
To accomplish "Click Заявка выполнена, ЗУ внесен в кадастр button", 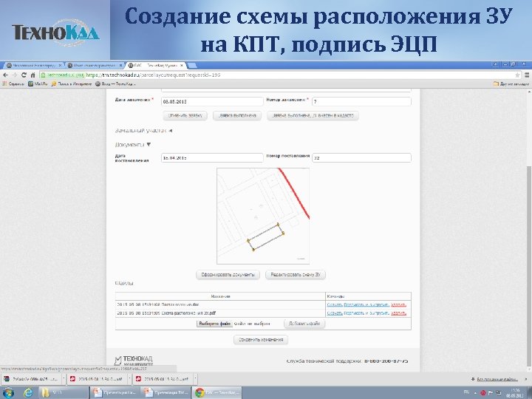I will pos(313,115).
